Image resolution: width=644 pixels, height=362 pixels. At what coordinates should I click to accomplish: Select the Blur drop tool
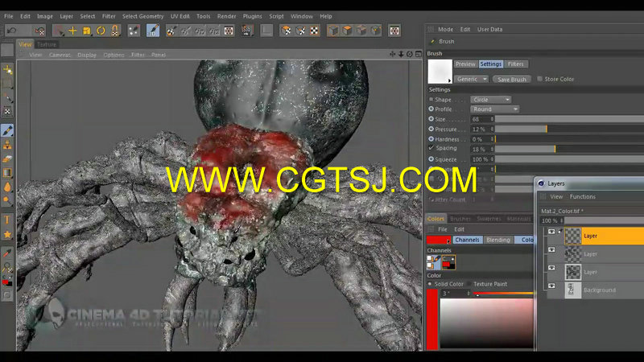(x=7, y=187)
